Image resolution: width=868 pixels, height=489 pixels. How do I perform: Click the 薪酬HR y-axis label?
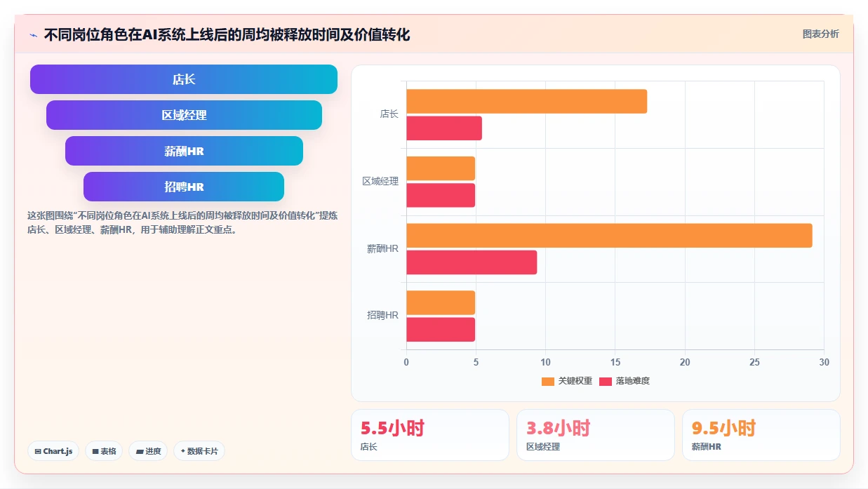coord(382,248)
